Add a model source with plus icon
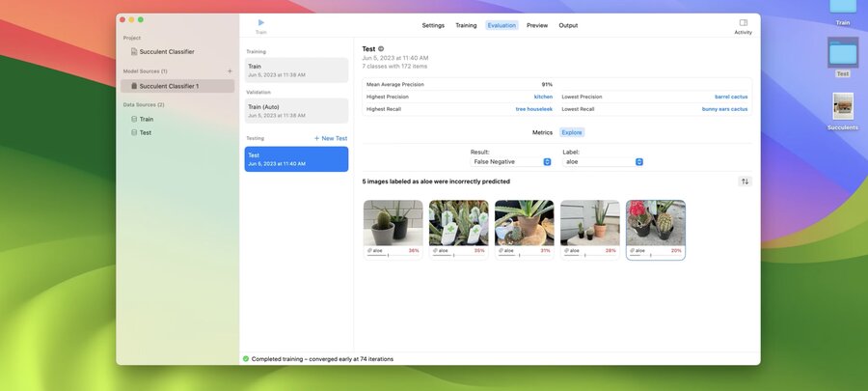868x391 pixels. point(230,70)
